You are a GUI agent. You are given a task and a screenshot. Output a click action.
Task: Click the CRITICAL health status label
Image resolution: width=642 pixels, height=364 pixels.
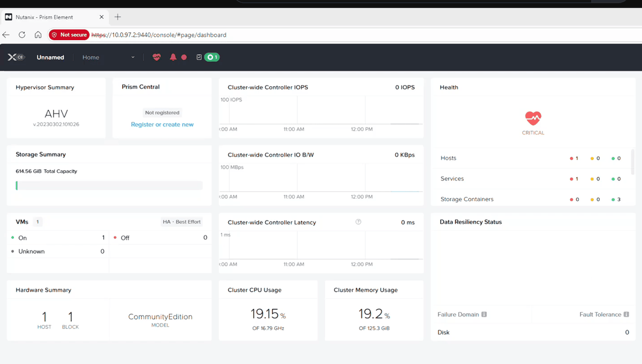[x=533, y=133]
